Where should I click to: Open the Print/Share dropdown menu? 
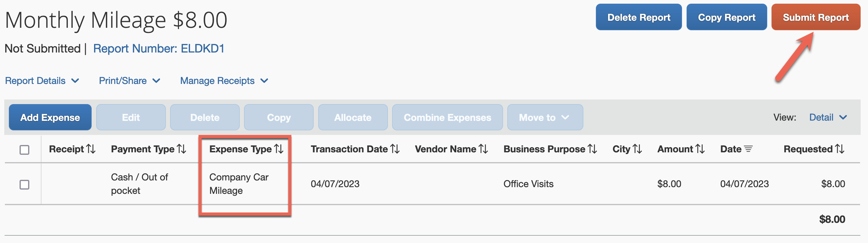[129, 81]
